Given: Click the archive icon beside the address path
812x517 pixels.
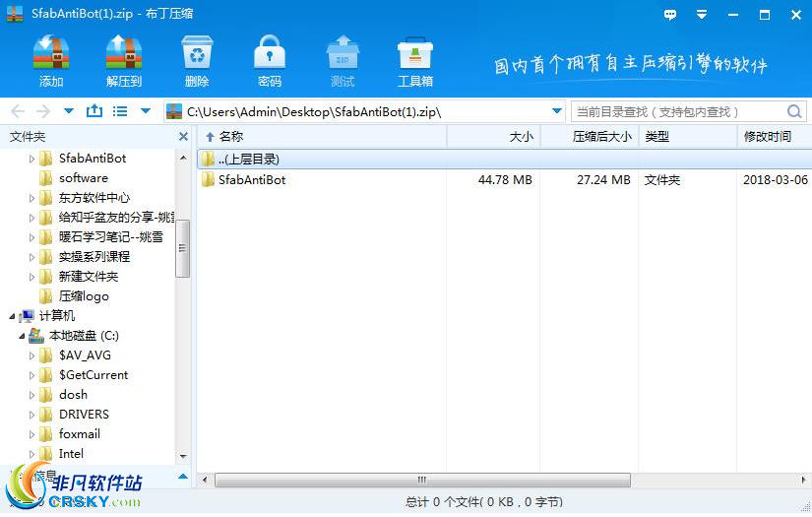Looking at the screenshot, I should coord(174,111).
